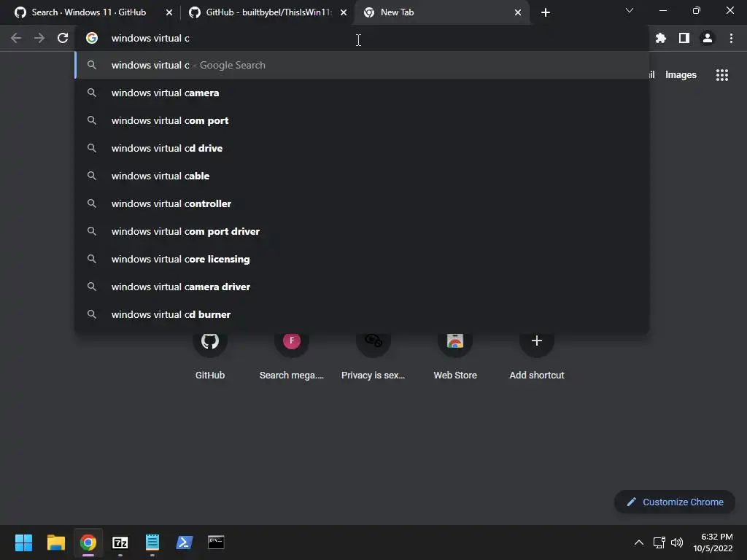The width and height of the screenshot is (747, 560).
Task: Open 7-Zip from the taskbar
Action: coord(120,542)
